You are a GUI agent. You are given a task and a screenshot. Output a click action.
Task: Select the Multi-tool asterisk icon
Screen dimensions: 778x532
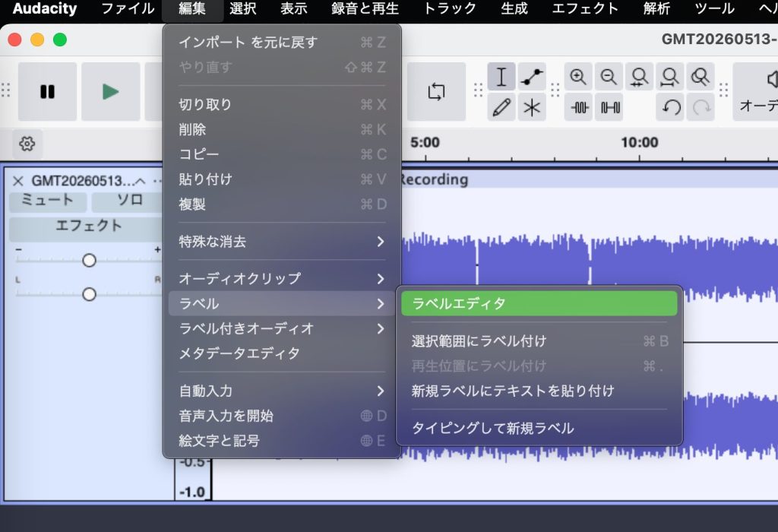(x=532, y=107)
